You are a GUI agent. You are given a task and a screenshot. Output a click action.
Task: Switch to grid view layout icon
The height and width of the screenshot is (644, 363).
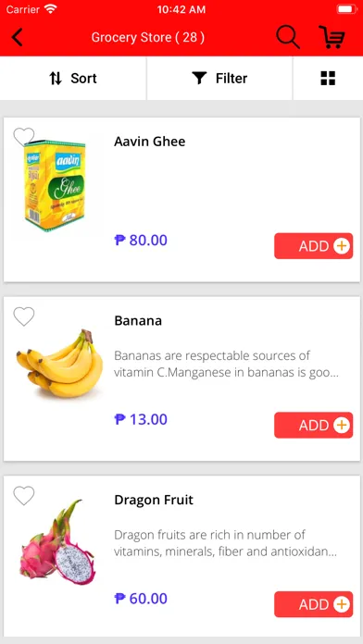pyautogui.click(x=328, y=78)
